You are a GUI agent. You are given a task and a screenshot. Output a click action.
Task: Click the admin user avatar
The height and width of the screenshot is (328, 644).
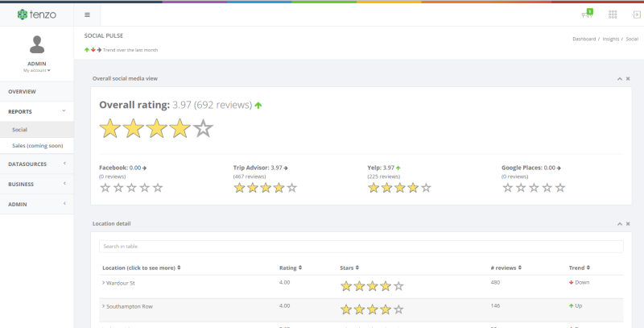point(37,44)
